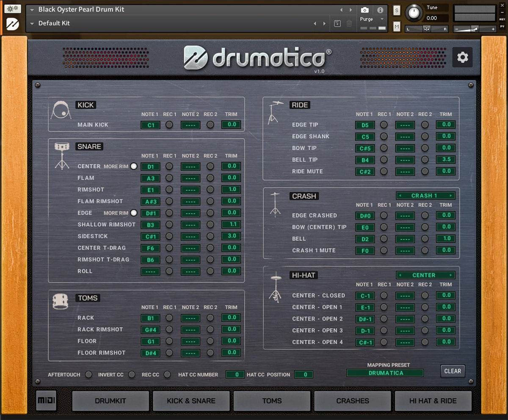Toggle REC 1 for Ride Edge Tip
The width and height of the screenshot is (508, 420).
pos(384,125)
